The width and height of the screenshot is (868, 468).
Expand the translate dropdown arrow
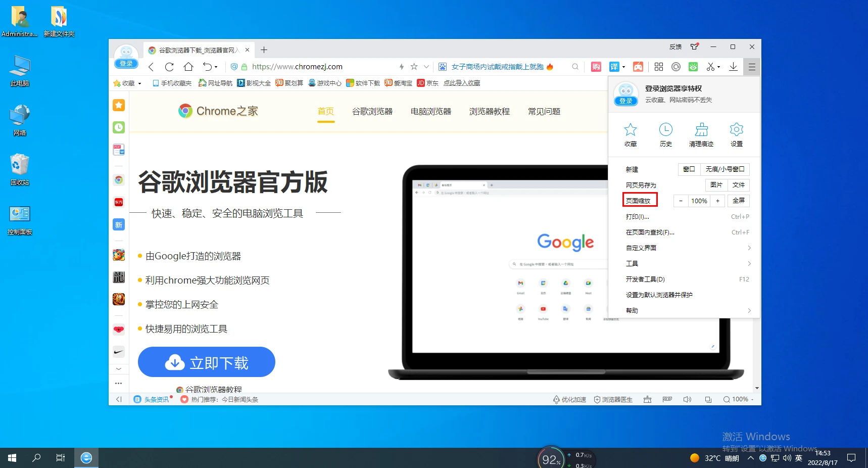(x=624, y=67)
